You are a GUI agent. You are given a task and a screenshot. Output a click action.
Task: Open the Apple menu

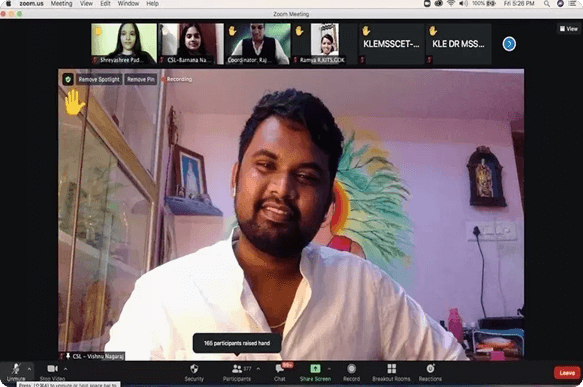[8, 4]
